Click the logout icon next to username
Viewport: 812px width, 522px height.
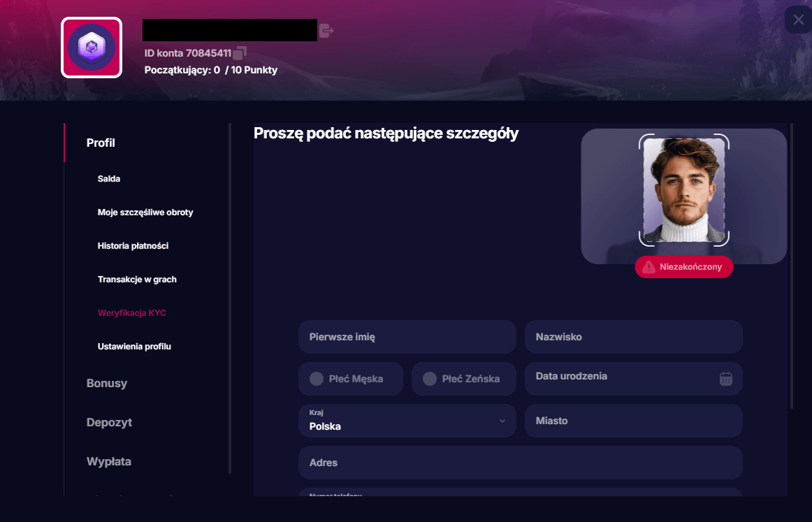pyautogui.click(x=326, y=31)
